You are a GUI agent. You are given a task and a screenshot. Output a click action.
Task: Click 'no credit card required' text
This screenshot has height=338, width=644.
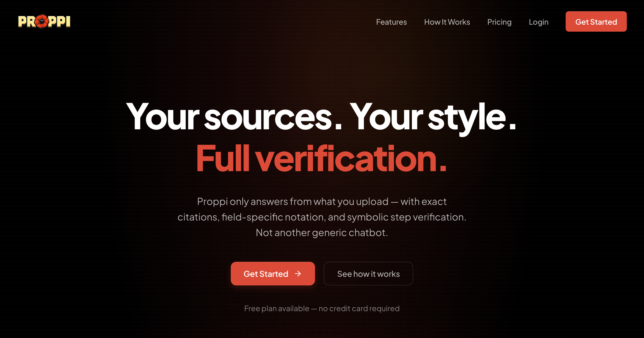[359, 308]
